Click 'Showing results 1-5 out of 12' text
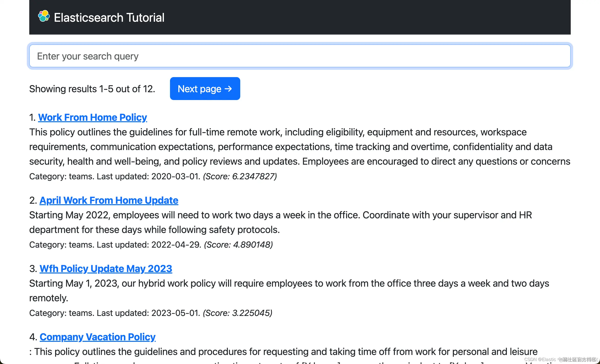 92,89
